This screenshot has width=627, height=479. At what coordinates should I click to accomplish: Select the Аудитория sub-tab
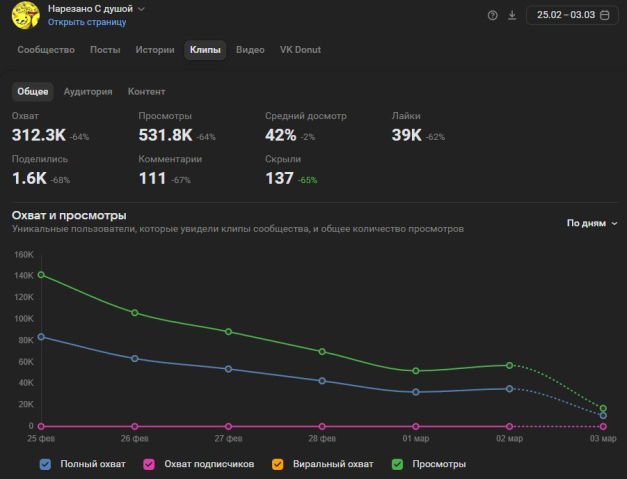pyautogui.click(x=88, y=92)
